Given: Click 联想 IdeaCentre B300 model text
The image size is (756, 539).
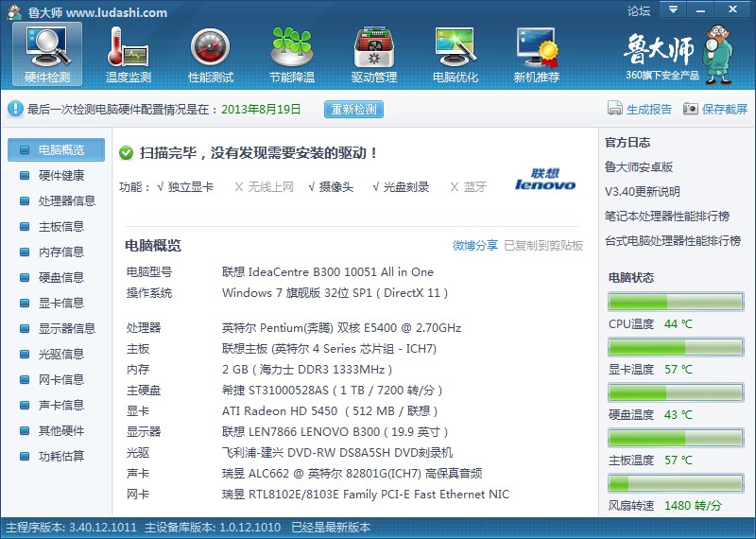Looking at the screenshot, I should pyautogui.click(x=327, y=272).
